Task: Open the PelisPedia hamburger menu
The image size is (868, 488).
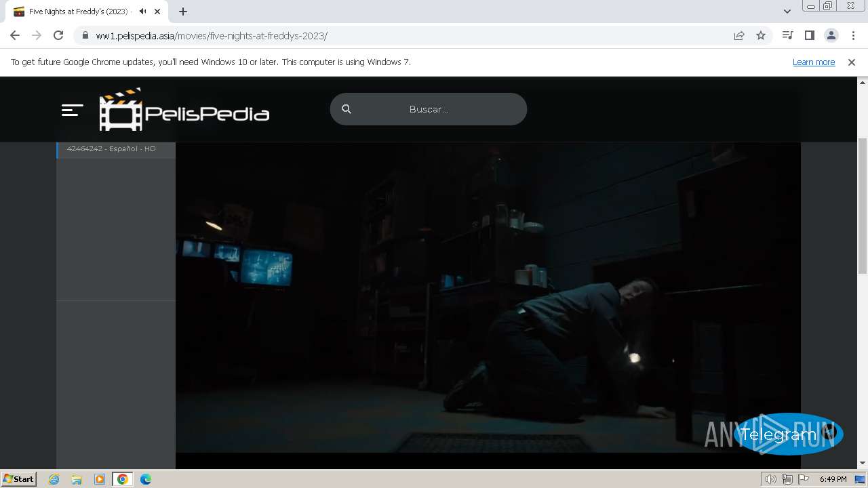Action: (x=73, y=110)
